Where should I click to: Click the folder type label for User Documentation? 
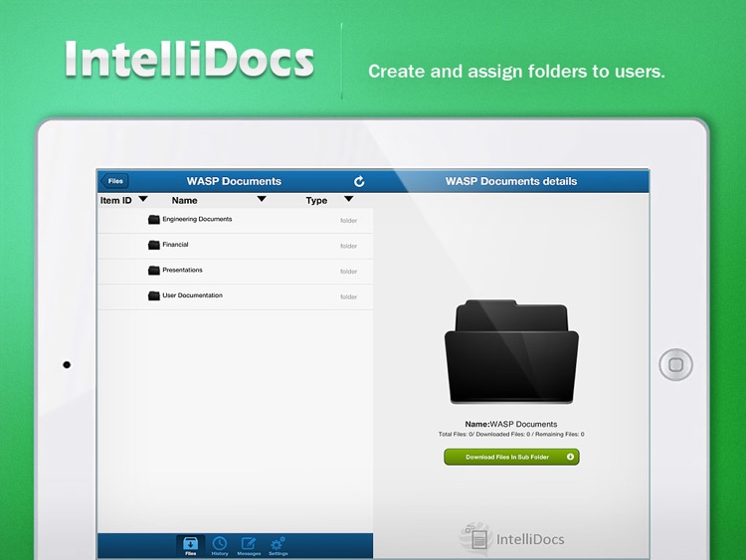tap(348, 296)
